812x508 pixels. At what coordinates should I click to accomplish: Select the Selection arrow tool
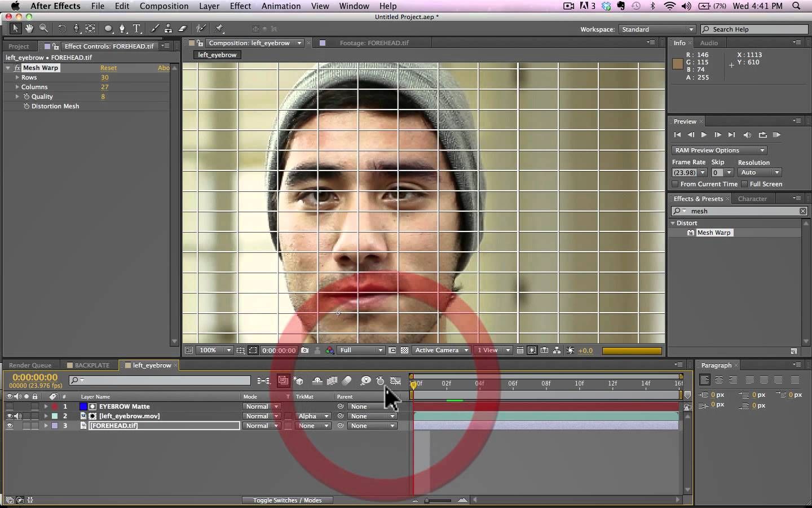pyautogui.click(x=15, y=28)
